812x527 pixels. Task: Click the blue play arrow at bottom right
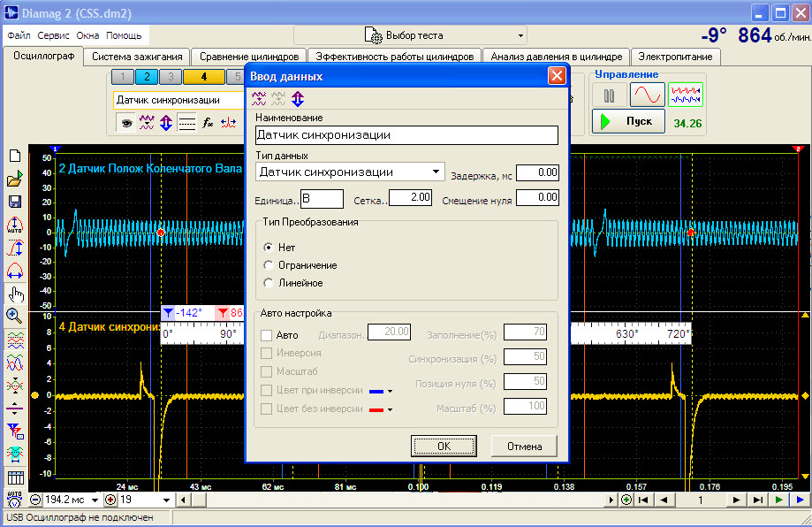801,500
